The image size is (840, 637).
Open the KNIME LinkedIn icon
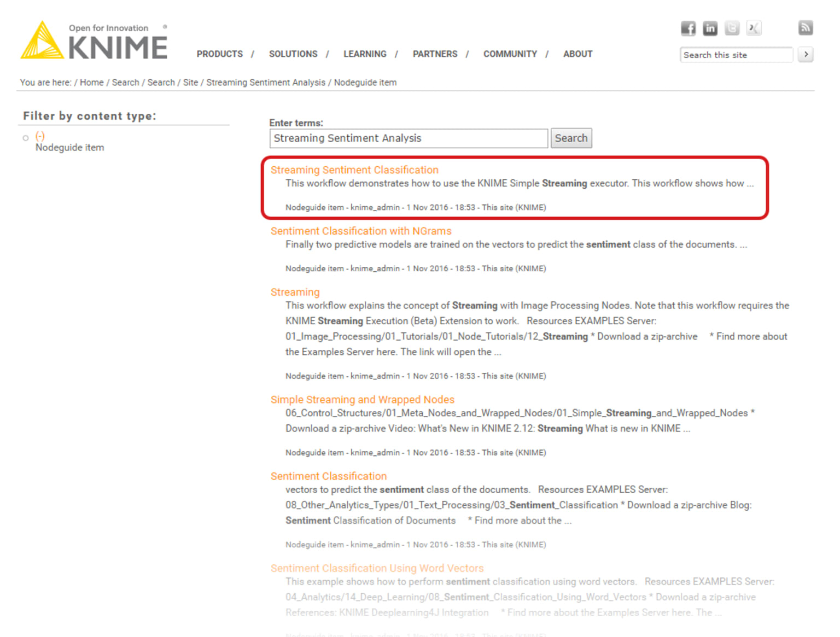[x=710, y=28]
